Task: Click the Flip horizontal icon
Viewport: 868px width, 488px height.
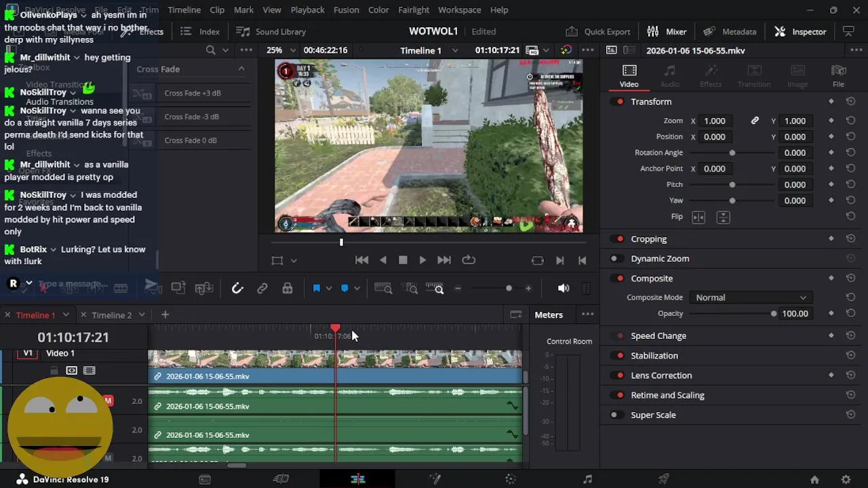Action: pos(698,217)
